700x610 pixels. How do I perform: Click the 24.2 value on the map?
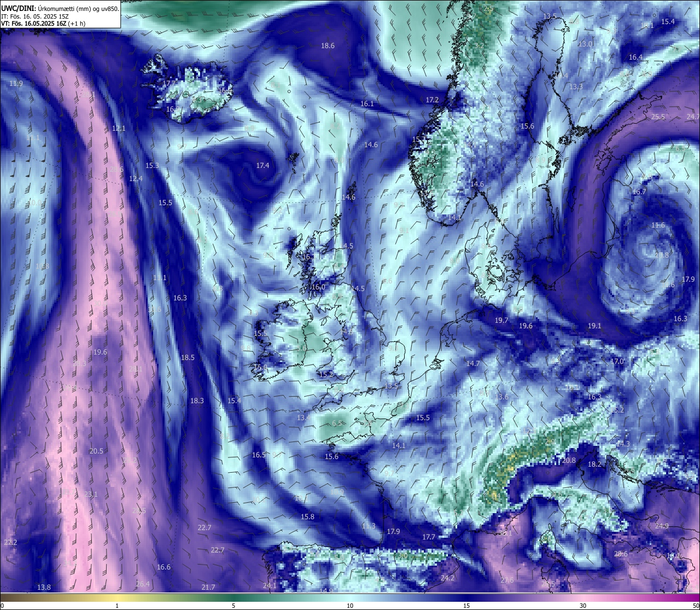point(447,578)
